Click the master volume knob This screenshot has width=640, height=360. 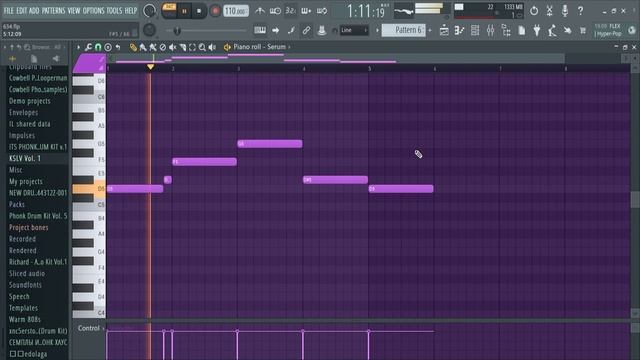(x=149, y=11)
